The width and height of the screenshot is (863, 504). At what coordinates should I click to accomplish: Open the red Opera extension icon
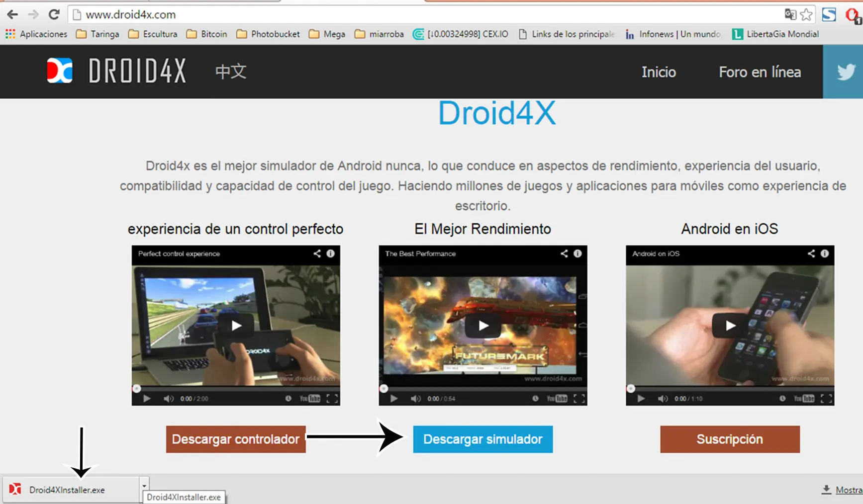pyautogui.click(x=853, y=15)
